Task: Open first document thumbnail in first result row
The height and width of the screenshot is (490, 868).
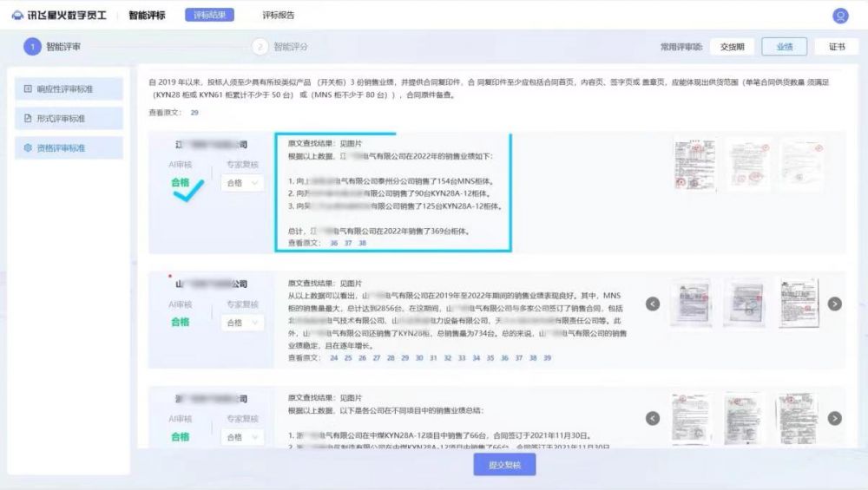Action: [x=692, y=164]
